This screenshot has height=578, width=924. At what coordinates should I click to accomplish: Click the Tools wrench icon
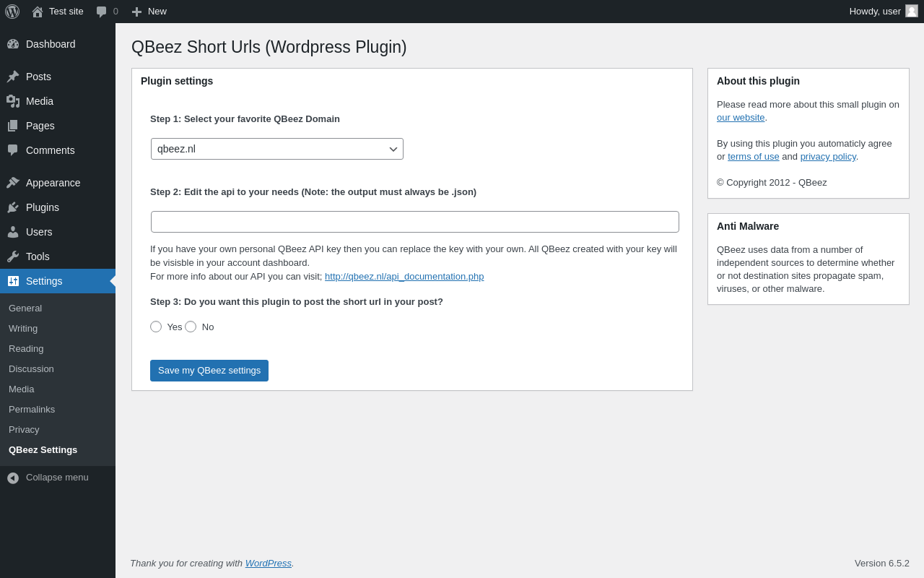(x=13, y=256)
